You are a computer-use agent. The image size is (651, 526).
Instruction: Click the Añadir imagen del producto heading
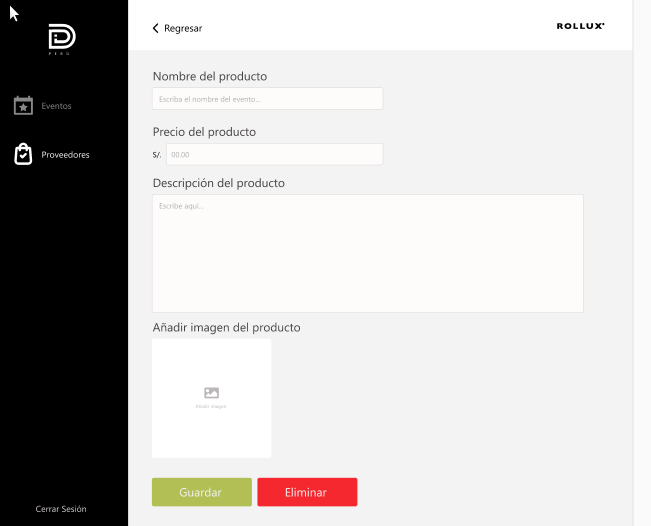(226, 328)
